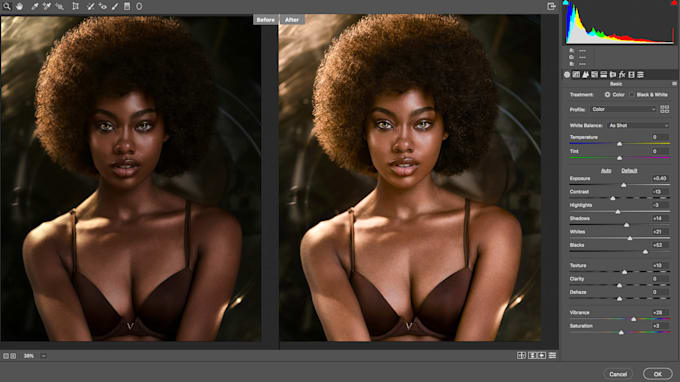
Task: Open the HSL Adjustments panel
Action: 595,75
